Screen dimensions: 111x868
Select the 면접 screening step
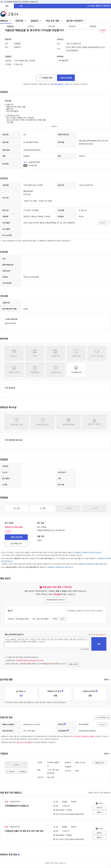[x=43, y=508]
